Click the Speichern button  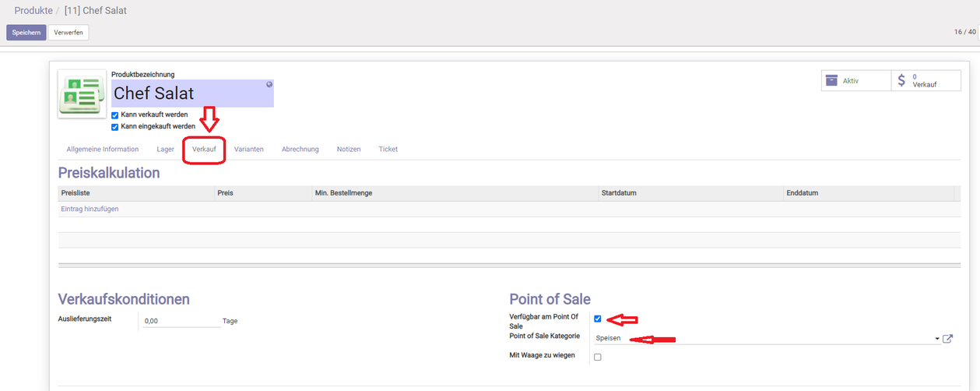point(26,33)
